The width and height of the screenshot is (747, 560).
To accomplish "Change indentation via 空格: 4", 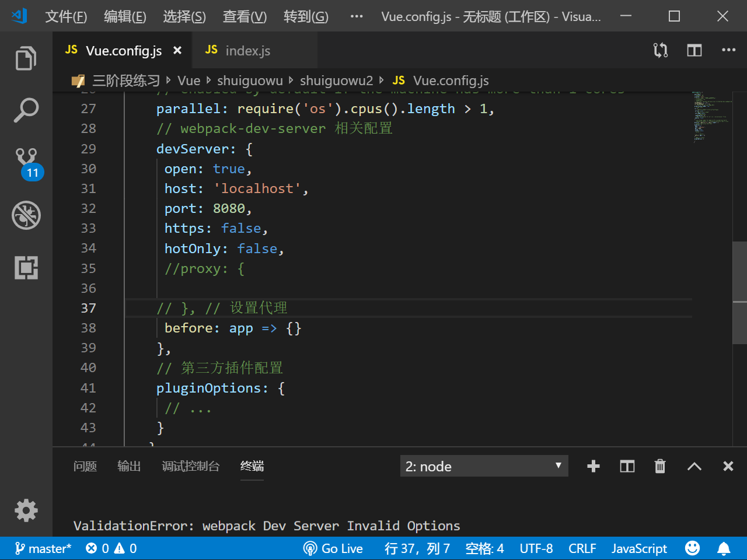I will [484, 548].
